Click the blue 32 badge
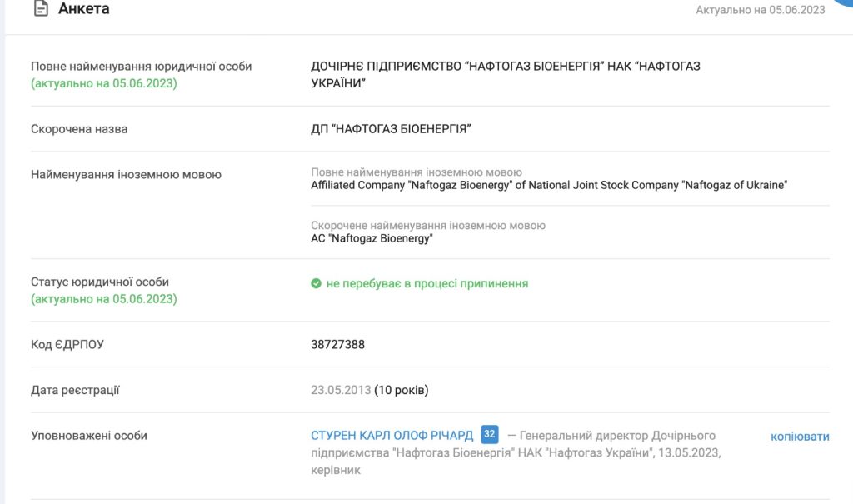The image size is (853, 504). 490,434
